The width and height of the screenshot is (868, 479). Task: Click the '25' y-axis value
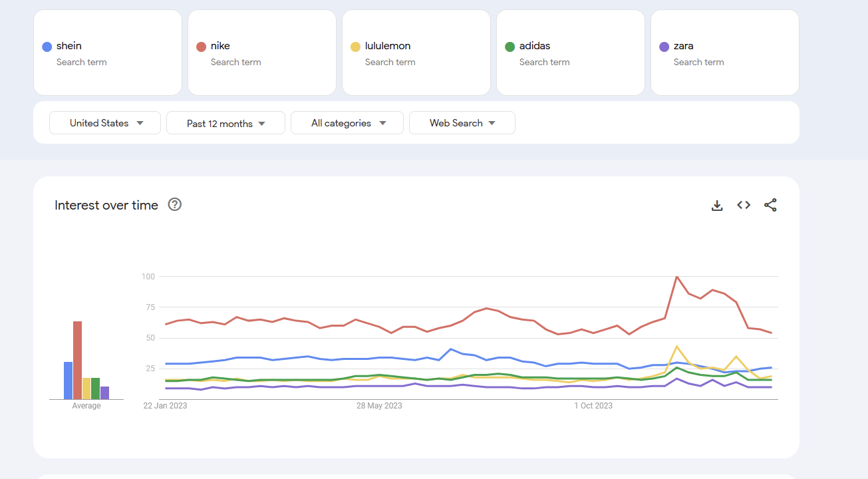(x=150, y=369)
